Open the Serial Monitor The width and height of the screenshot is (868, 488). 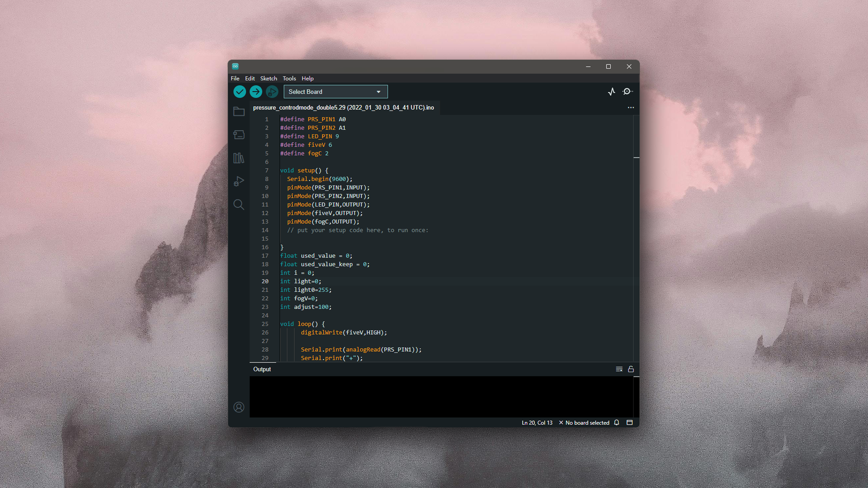click(x=627, y=91)
